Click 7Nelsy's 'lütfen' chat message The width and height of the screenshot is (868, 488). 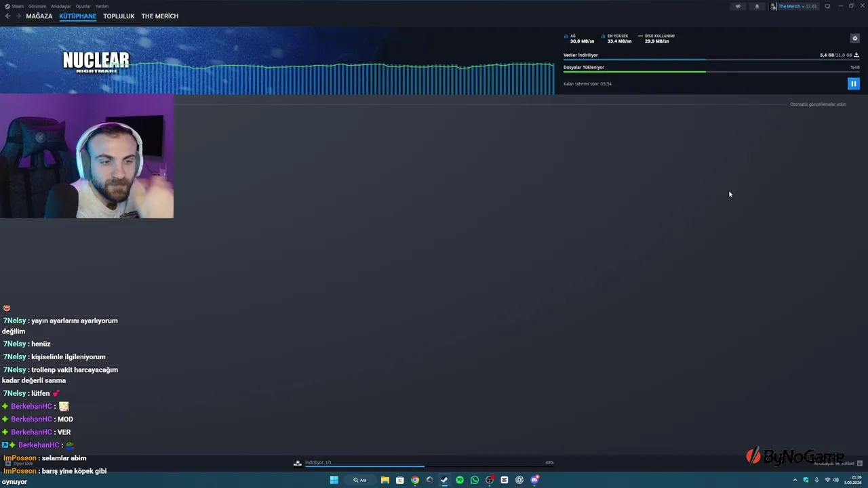[x=31, y=393]
